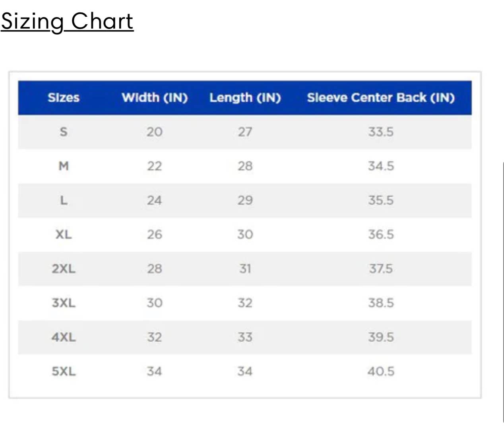
Task: Select the 5XL size row label
Action: point(64,371)
